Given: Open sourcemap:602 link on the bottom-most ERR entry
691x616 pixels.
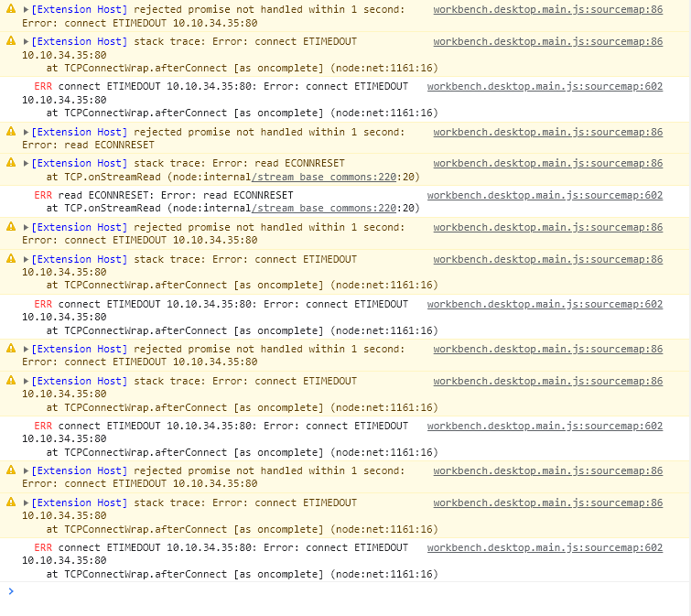Looking at the screenshot, I should tap(545, 547).
